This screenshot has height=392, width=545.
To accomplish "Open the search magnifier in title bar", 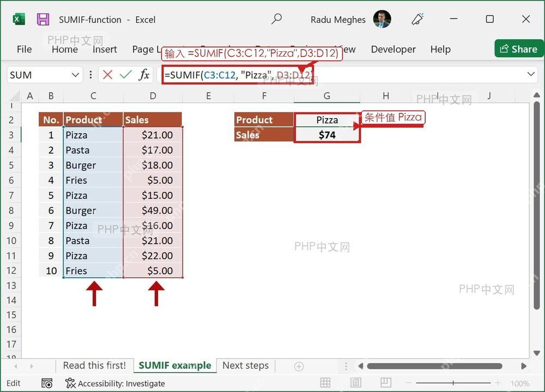I will tap(276, 19).
